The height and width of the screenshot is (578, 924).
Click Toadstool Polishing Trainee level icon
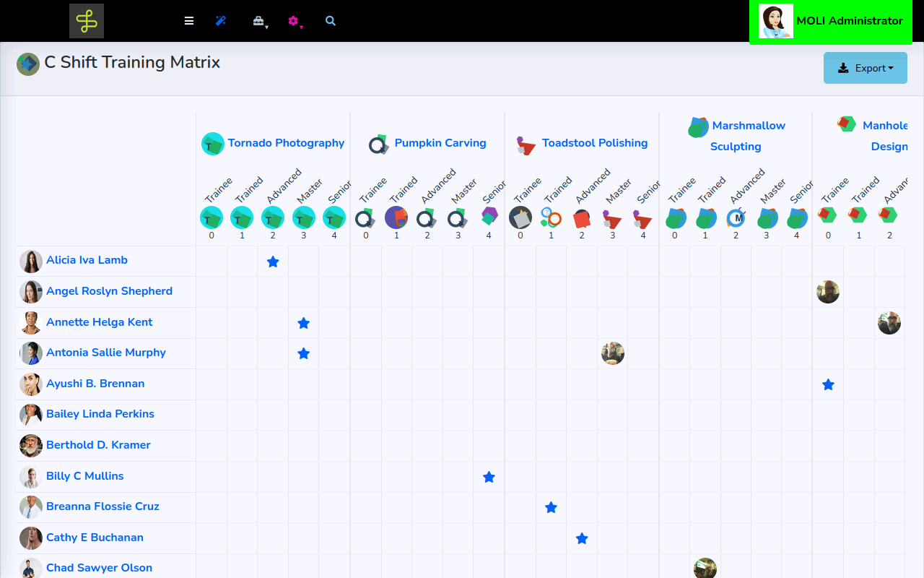pos(520,217)
